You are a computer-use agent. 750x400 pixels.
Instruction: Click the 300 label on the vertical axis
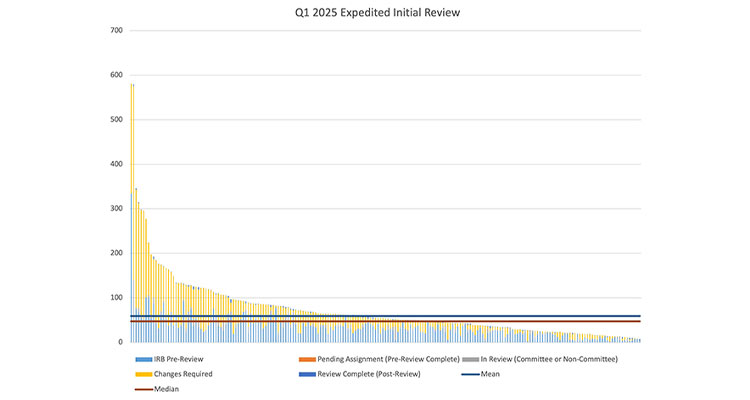116,208
